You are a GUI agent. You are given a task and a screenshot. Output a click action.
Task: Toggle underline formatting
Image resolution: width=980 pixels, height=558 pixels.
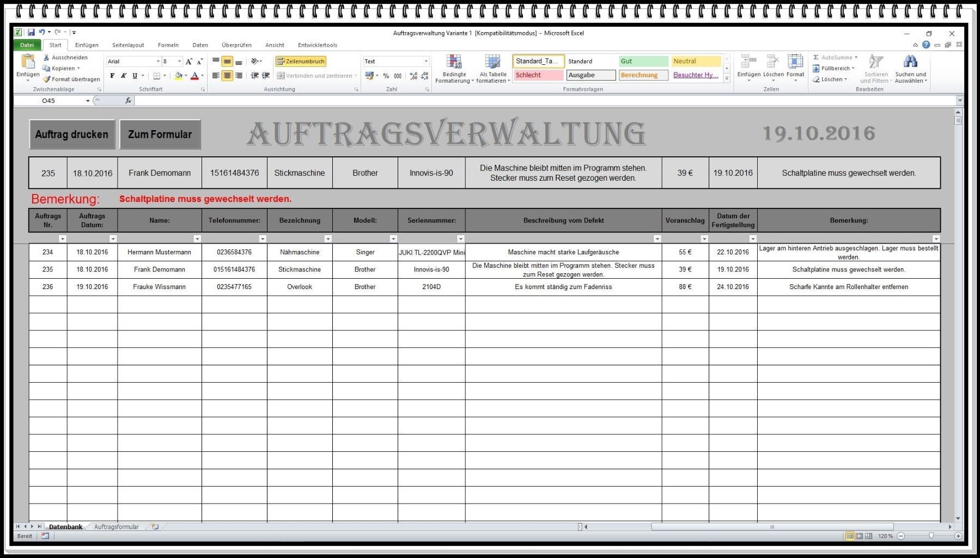[135, 76]
